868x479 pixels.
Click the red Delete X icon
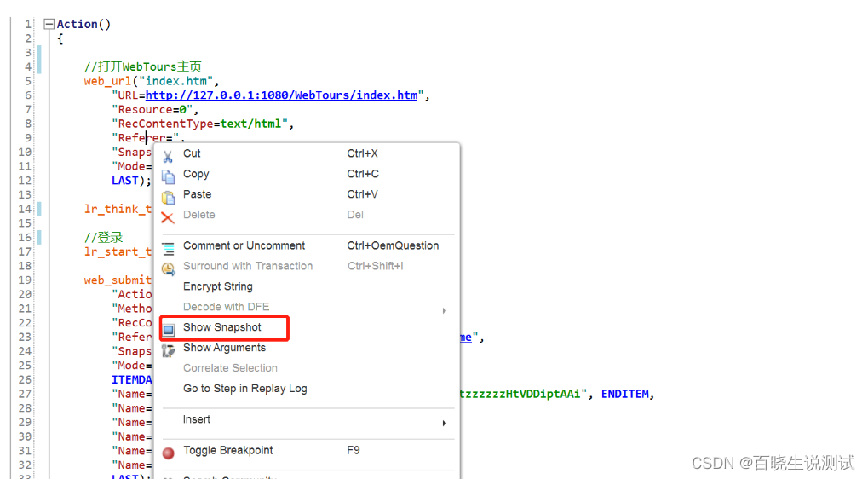click(168, 217)
